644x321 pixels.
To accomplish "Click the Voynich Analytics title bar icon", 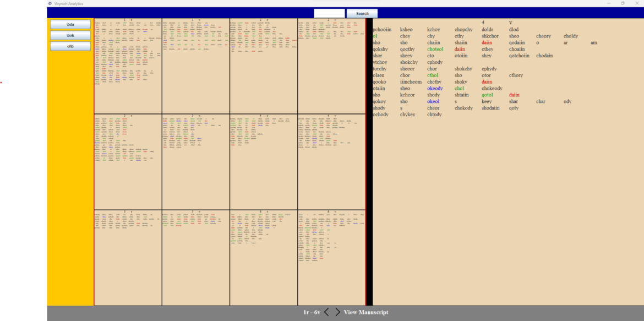I will (50, 3).
